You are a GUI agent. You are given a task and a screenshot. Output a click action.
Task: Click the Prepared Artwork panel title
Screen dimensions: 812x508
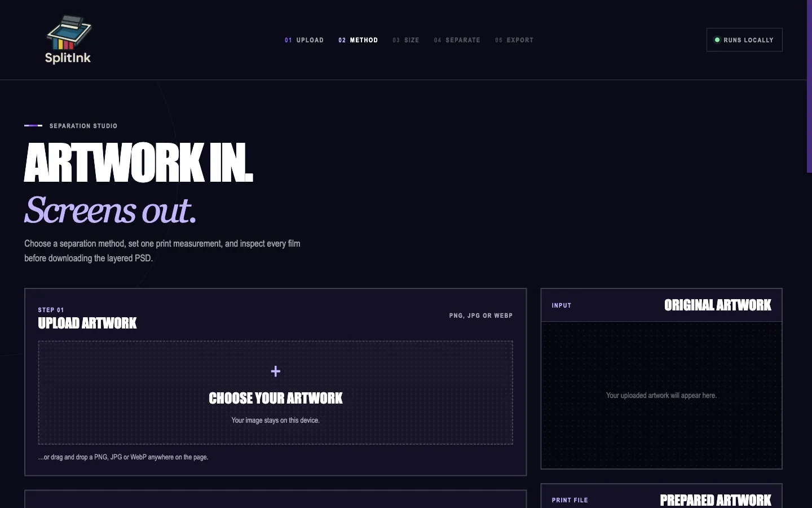point(716,500)
